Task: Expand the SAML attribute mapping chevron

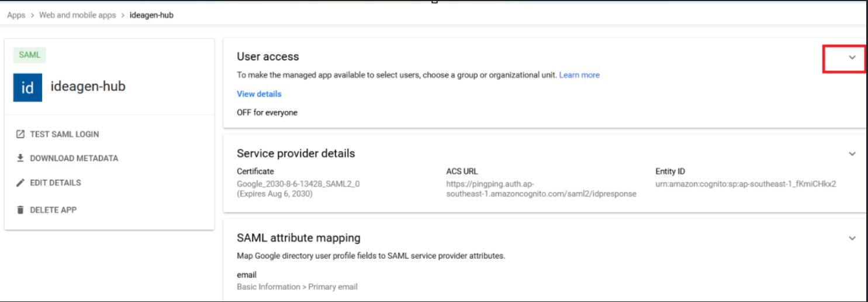Action: click(852, 238)
